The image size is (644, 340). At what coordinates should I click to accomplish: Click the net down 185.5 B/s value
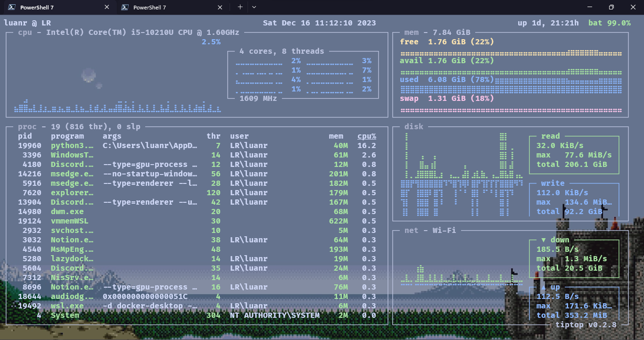pyautogui.click(x=558, y=249)
